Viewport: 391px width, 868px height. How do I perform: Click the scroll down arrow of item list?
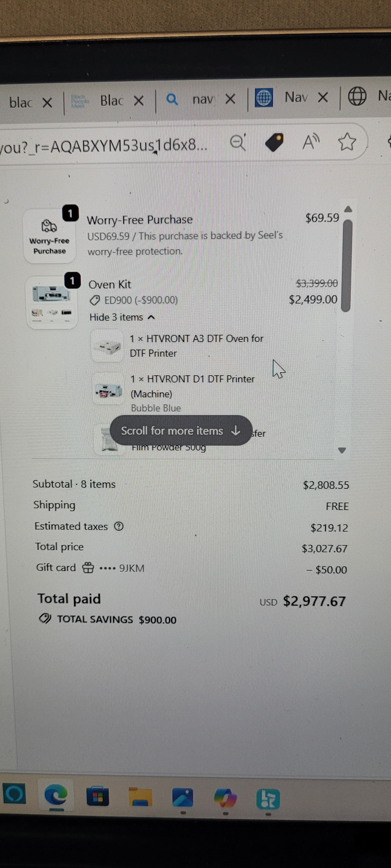[x=342, y=450]
